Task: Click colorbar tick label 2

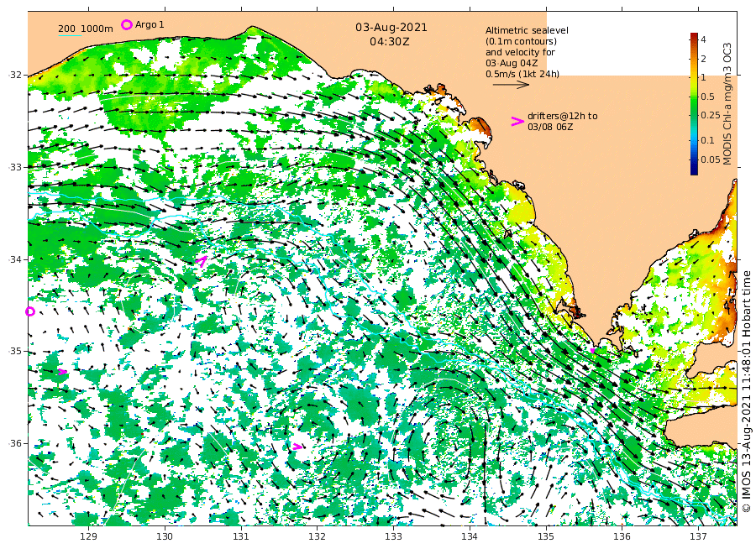Action: (703, 59)
